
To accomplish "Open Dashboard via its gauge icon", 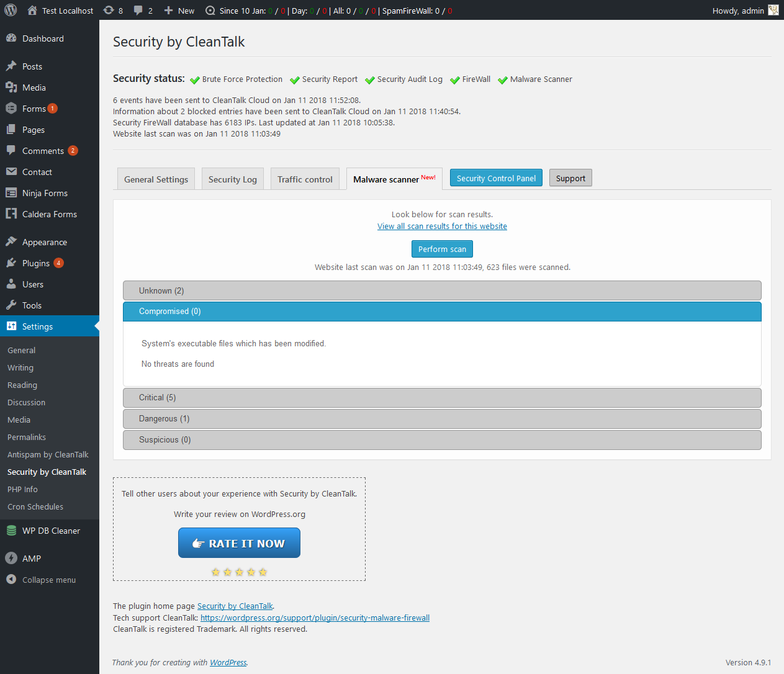I will tap(11, 38).
